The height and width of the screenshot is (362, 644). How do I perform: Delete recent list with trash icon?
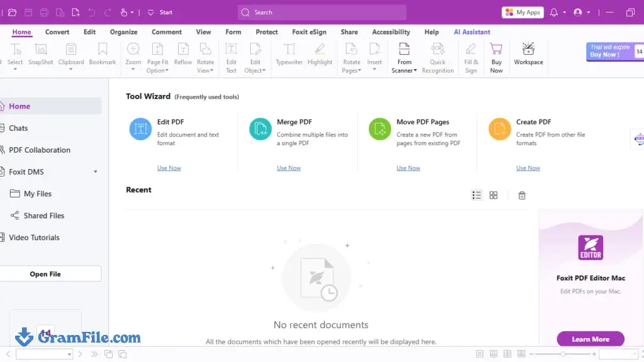(521, 195)
